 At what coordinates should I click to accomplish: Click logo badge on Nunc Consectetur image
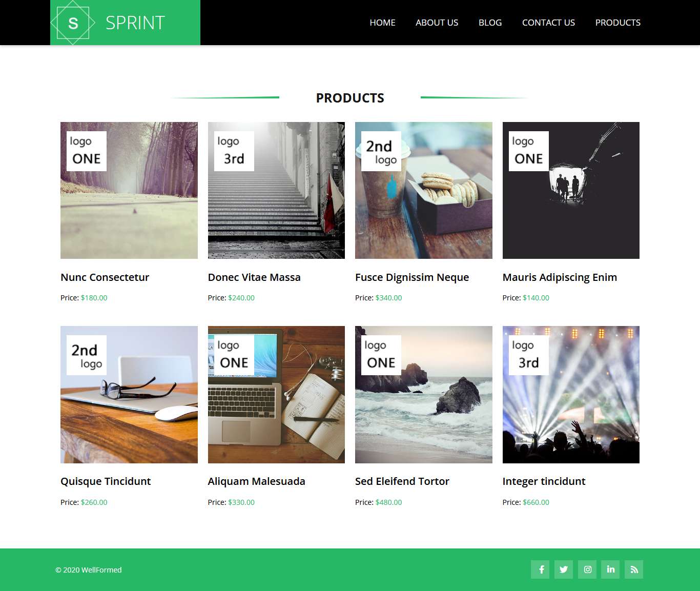point(87,151)
